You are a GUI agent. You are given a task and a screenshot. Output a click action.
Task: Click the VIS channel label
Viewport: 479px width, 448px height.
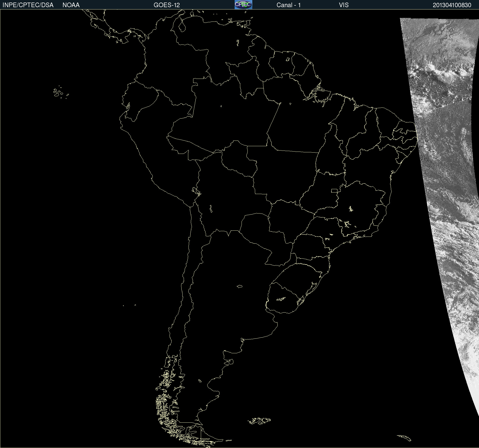(x=344, y=5)
